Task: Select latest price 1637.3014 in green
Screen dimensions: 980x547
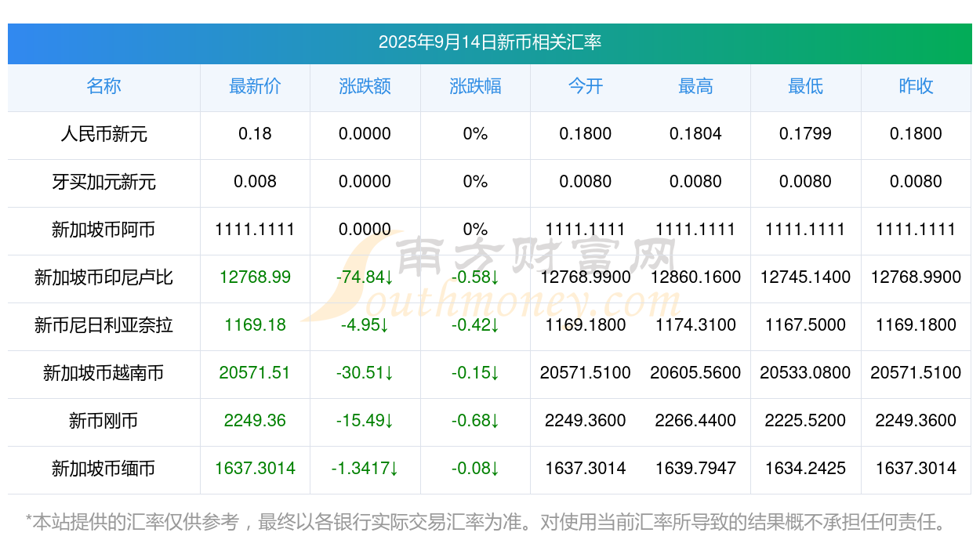Action: (x=256, y=469)
